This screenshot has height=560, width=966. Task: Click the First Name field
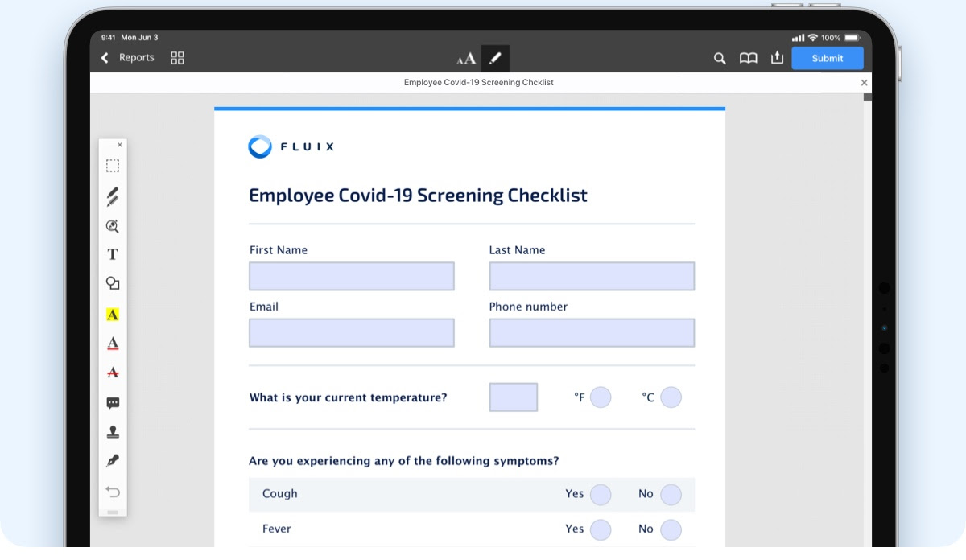(x=352, y=276)
